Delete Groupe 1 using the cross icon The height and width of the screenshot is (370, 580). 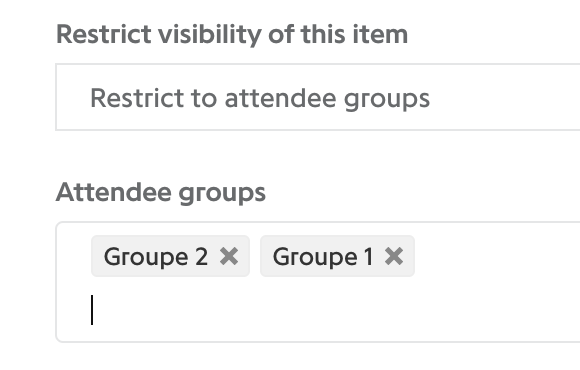coord(394,256)
